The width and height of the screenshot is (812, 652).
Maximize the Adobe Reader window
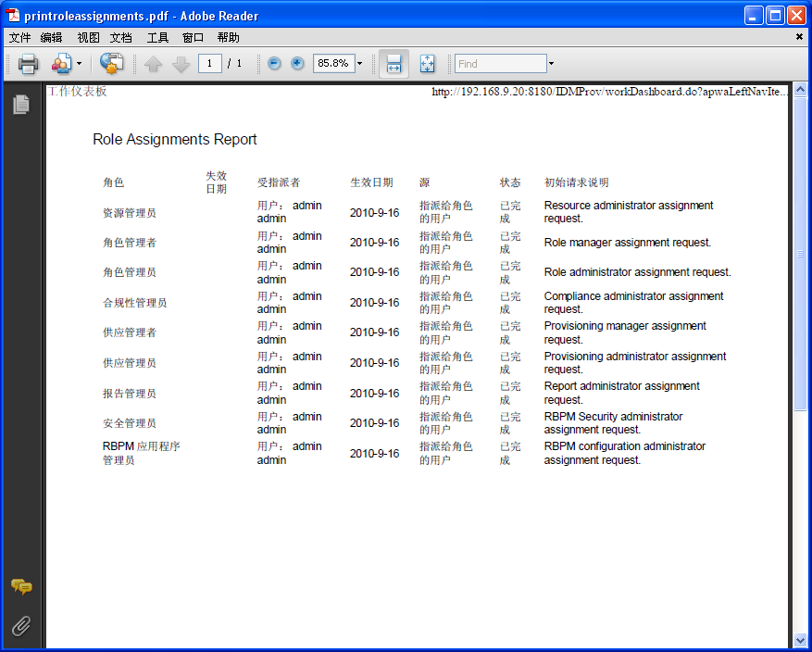point(775,16)
